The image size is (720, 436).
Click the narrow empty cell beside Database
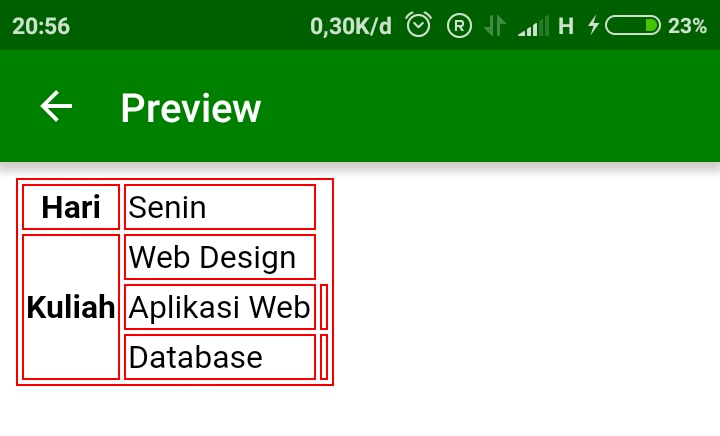point(324,357)
